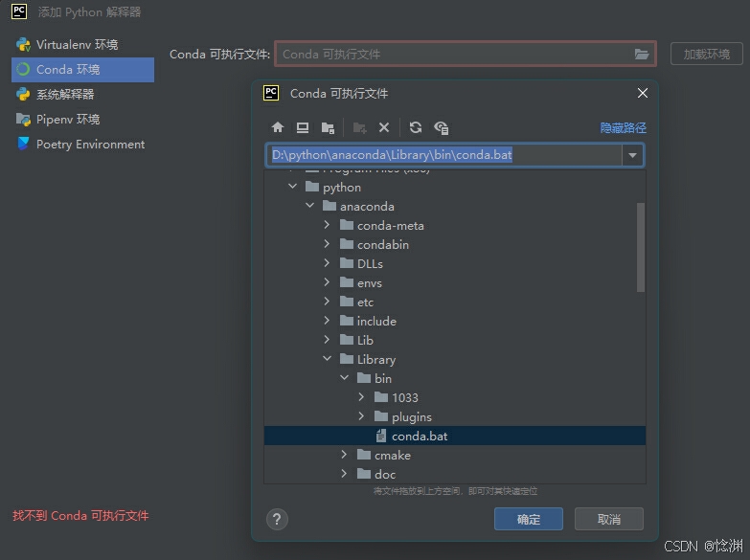This screenshot has height=560, width=750.
Task: Jump to desktop directory icon
Action: click(303, 127)
